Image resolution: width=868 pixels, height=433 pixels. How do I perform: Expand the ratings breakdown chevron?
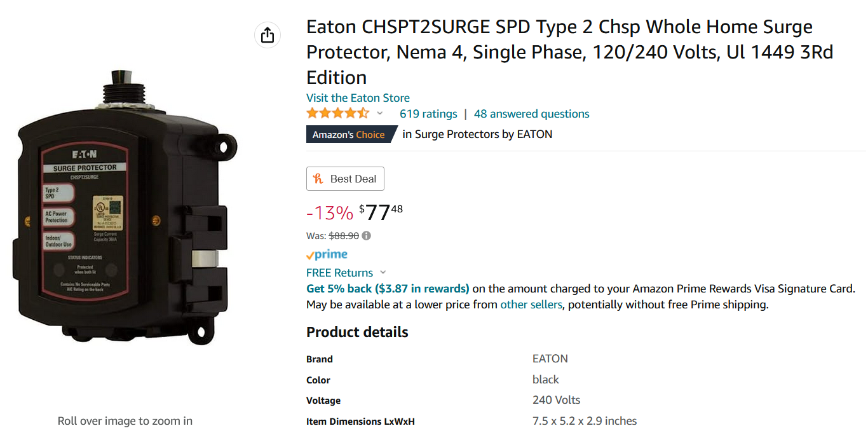pyautogui.click(x=380, y=114)
